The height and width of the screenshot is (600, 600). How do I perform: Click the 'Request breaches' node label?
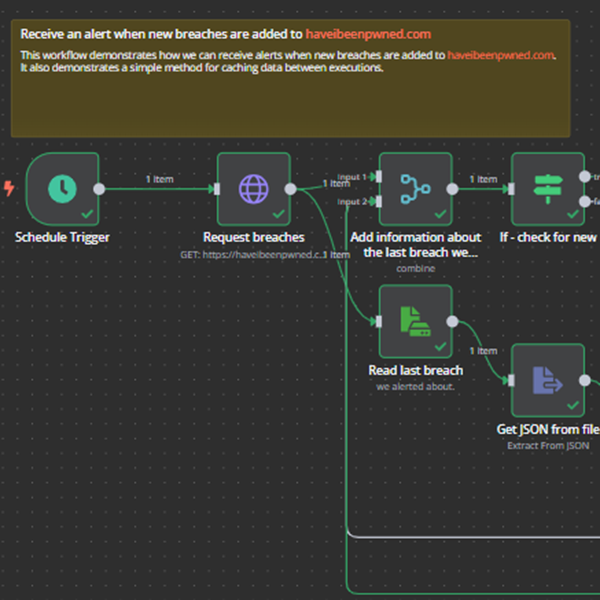[x=254, y=237]
